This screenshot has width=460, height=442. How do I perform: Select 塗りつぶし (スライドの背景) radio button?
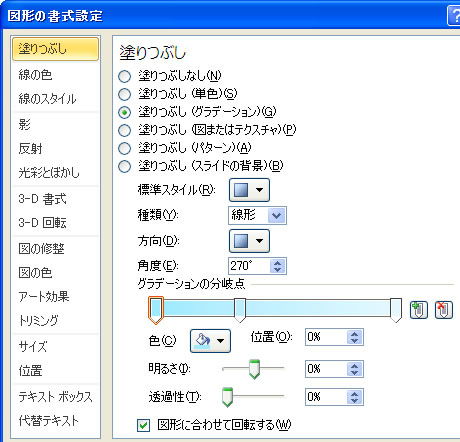(x=125, y=166)
